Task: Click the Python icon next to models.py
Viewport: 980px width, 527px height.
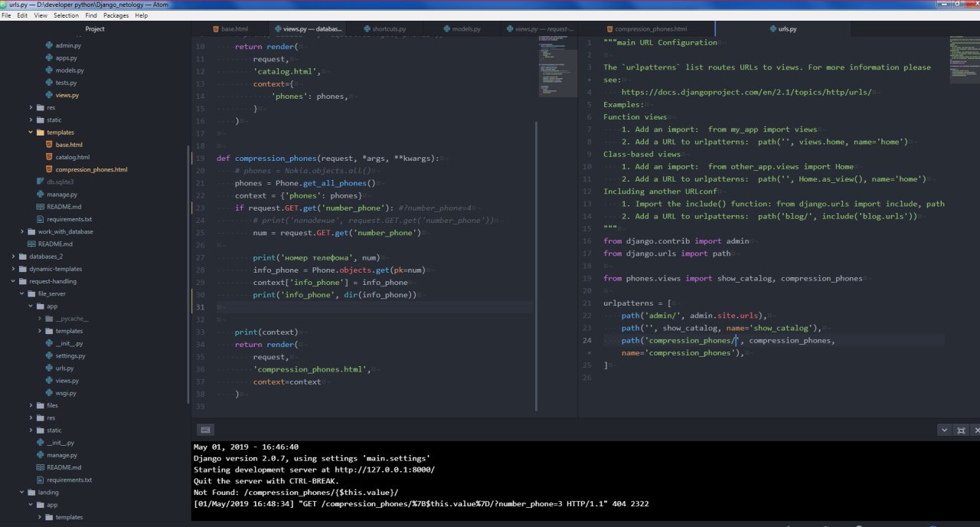Action: pos(49,70)
